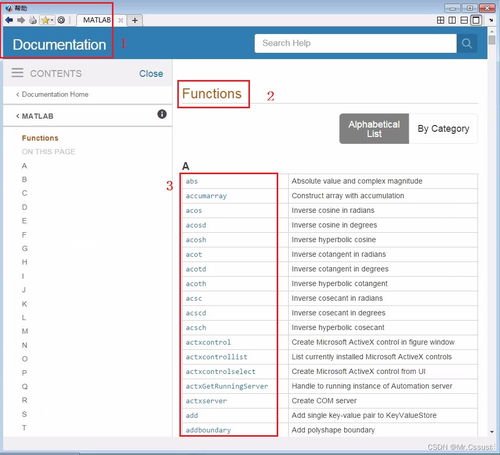Tile documents in a four-pane grid
Image resolution: width=500 pixels, height=455 pixels.
(440, 20)
